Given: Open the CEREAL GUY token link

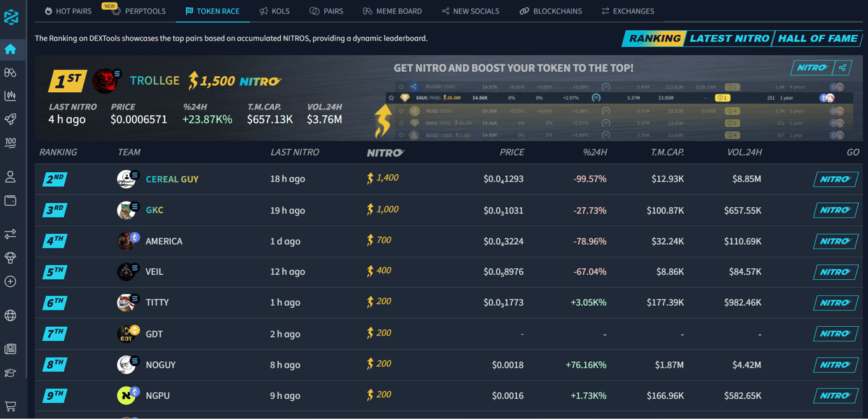Looking at the screenshot, I should (x=172, y=179).
